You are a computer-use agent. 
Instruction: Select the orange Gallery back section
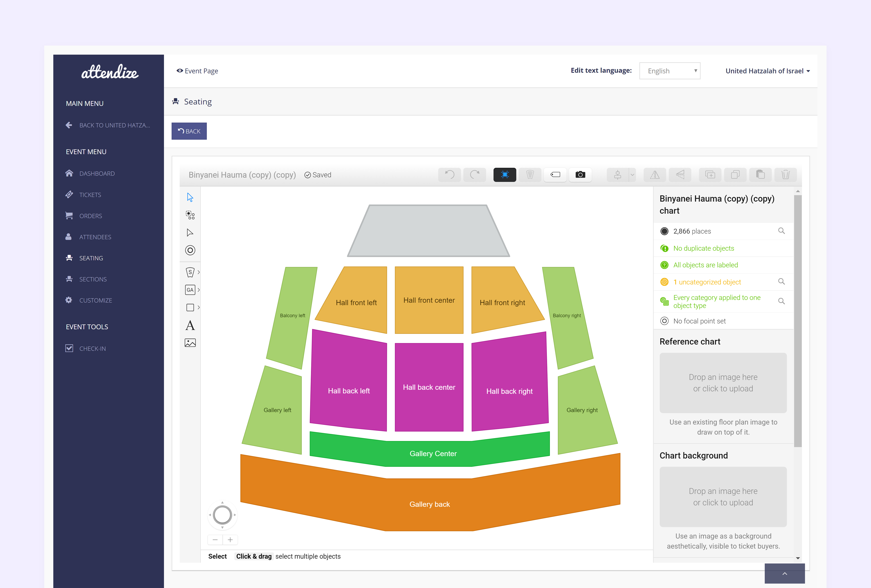pyautogui.click(x=430, y=504)
